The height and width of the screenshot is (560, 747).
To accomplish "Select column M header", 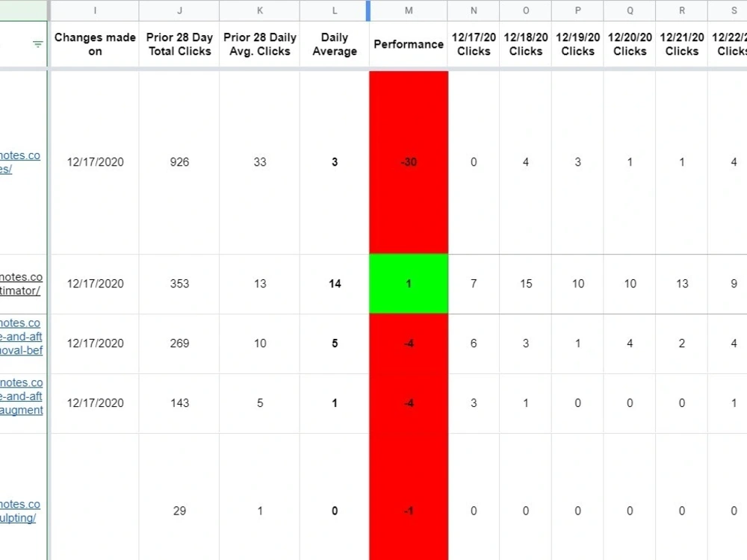I will [409, 10].
